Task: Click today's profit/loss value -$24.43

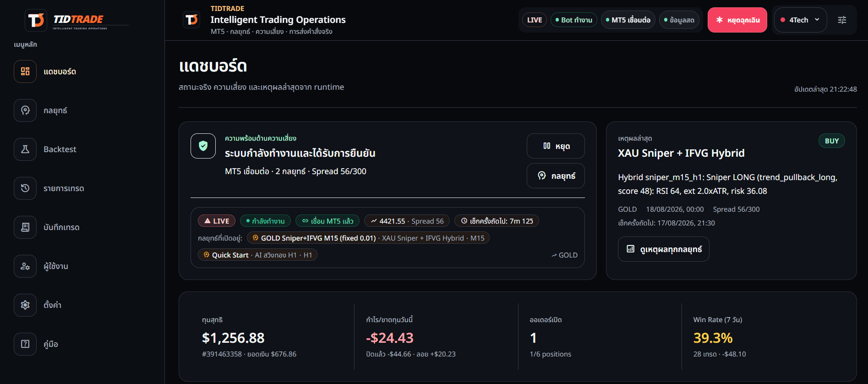Action: 390,338
